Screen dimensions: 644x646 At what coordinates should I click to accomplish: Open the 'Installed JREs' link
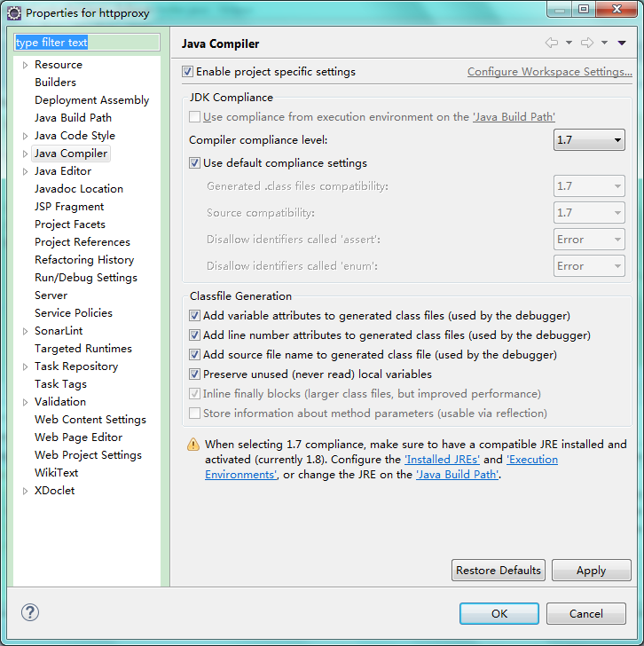(443, 460)
